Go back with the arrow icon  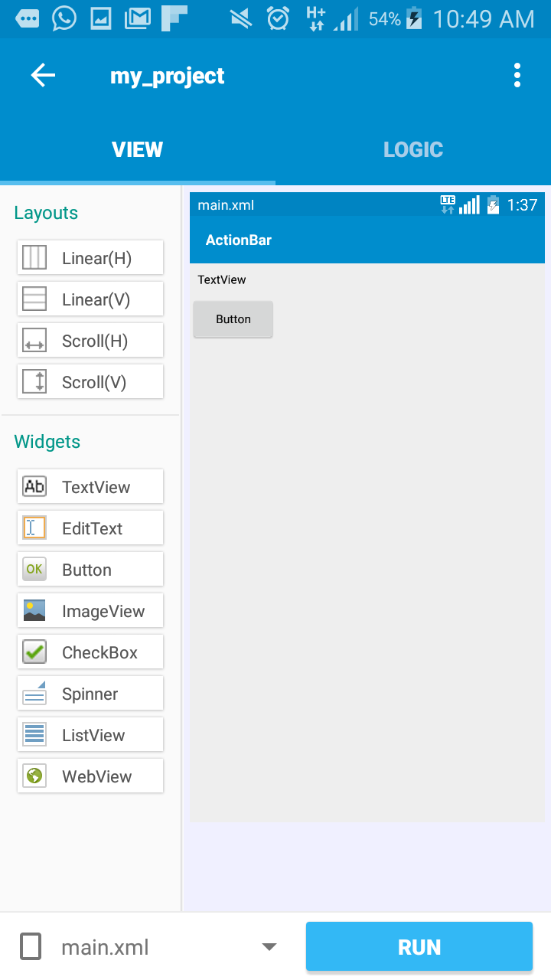click(x=43, y=75)
